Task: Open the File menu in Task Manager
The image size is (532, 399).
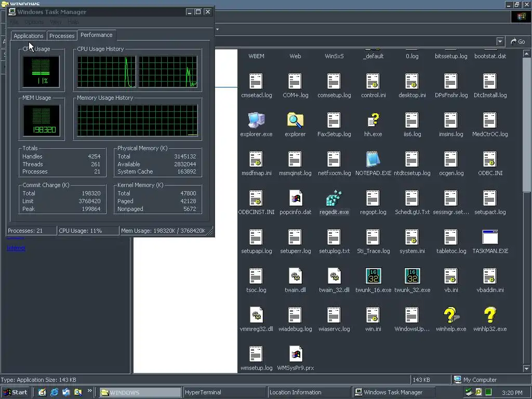Action: click(x=14, y=22)
